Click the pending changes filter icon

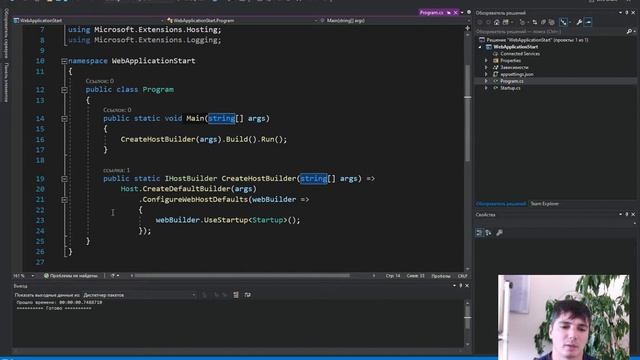coord(522,22)
